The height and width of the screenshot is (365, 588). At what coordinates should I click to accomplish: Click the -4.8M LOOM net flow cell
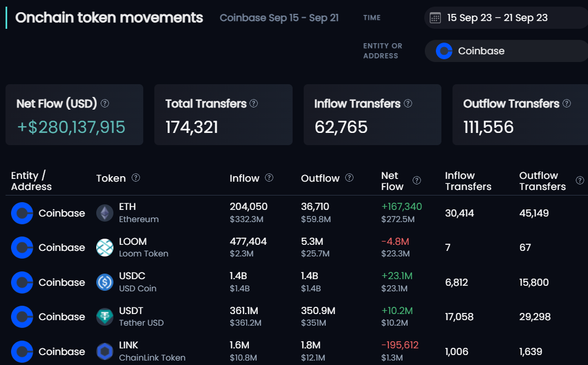click(396, 241)
